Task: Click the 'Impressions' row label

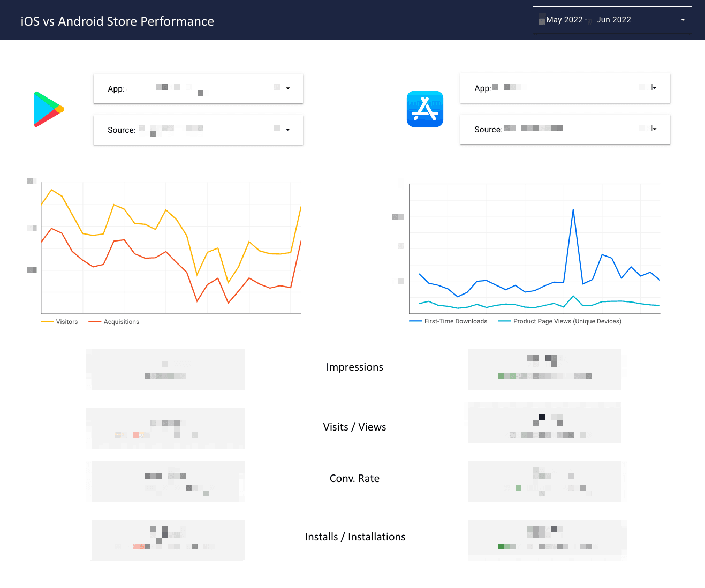Action: 355,367
